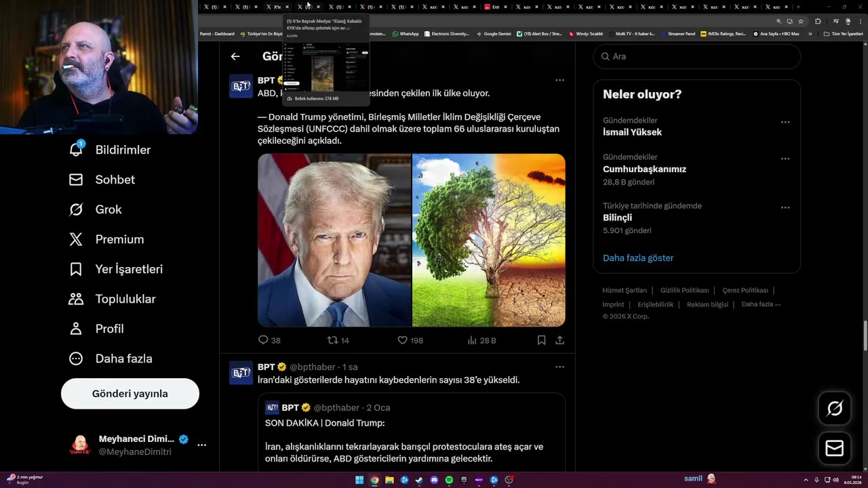868x488 pixels.
Task: Click the Ara search field
Action: 697,56
